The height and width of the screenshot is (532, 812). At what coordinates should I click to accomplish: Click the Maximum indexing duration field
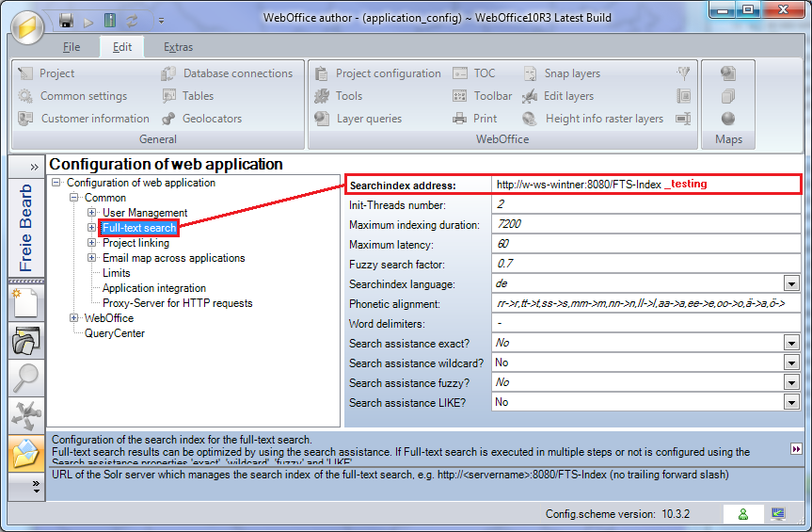(x=645, y=224)
